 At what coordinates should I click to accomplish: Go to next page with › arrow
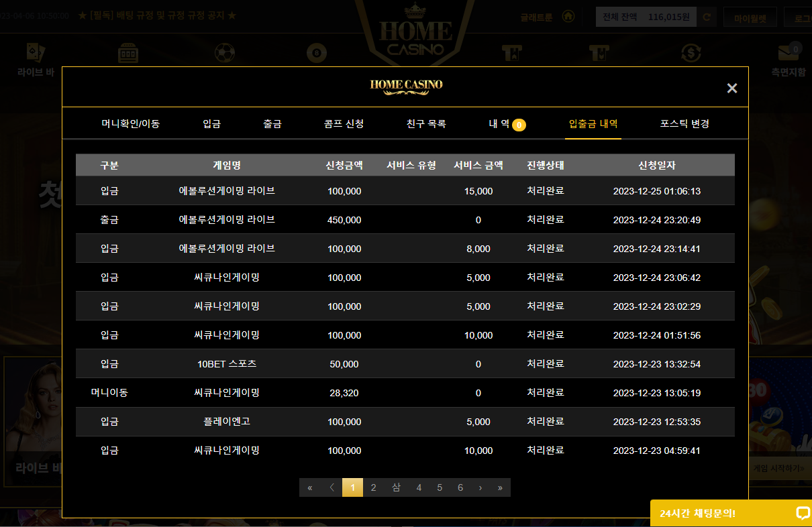[480, 487]
